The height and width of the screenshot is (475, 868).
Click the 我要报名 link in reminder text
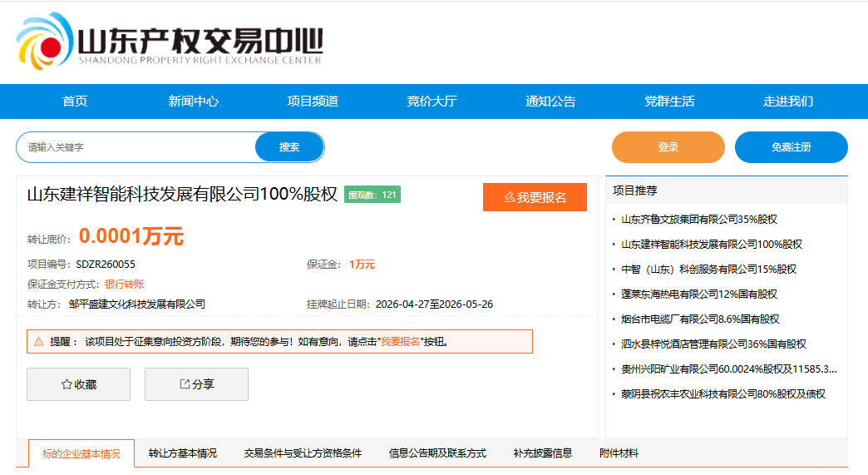[x=400, y=342]
